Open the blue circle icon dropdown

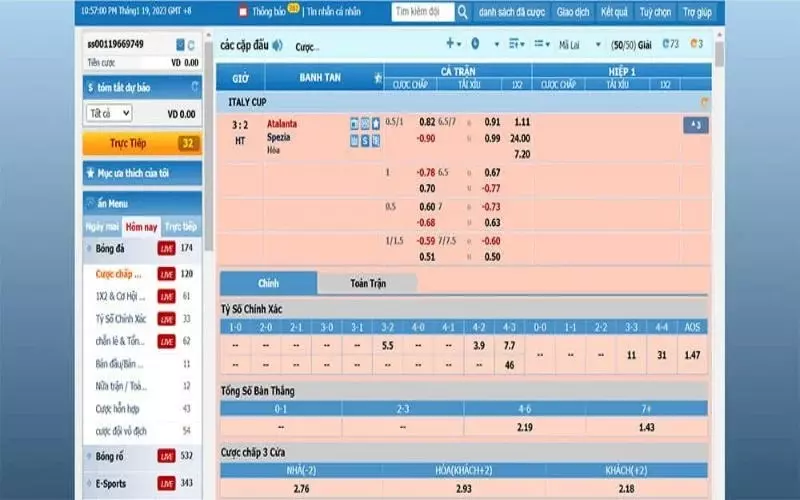tap(475, 44)
